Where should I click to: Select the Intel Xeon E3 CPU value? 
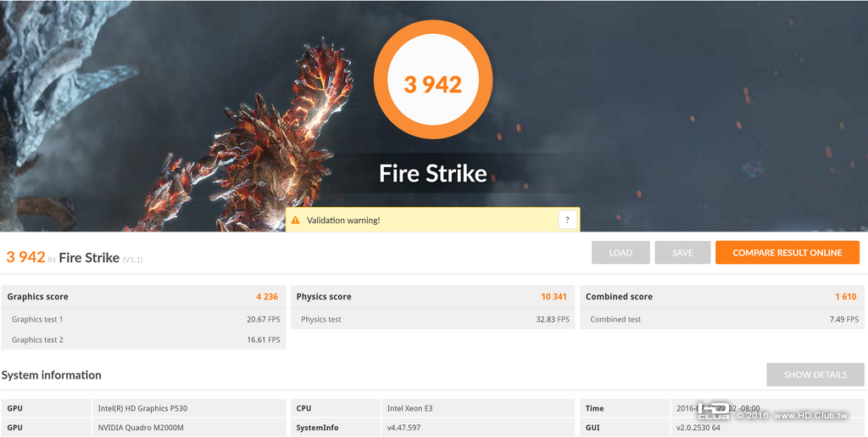click(x=410, y=408)
